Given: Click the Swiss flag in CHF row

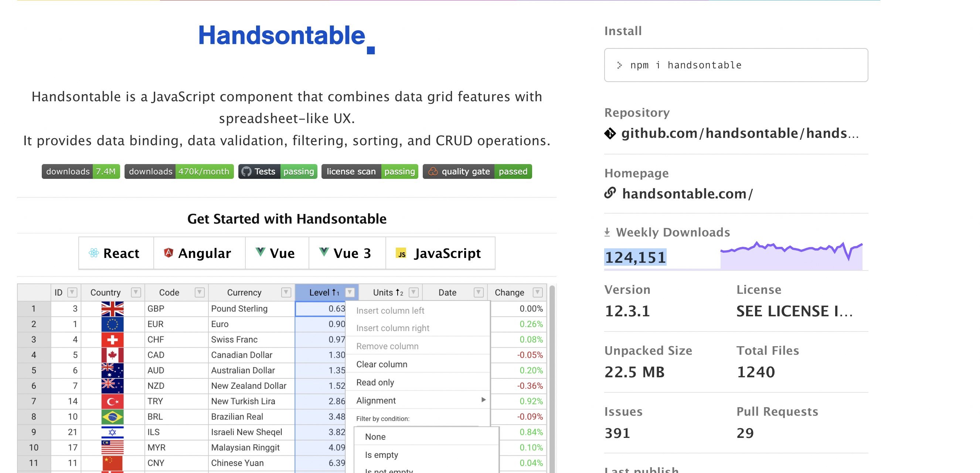Looking at the screenshot, I should pyautogui.click(x=112, y=340).
